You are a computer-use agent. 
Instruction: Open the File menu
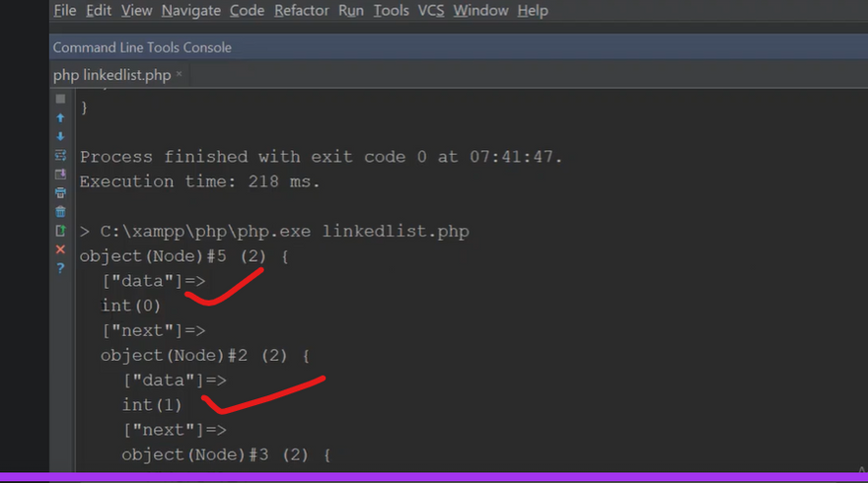point(64,11)
